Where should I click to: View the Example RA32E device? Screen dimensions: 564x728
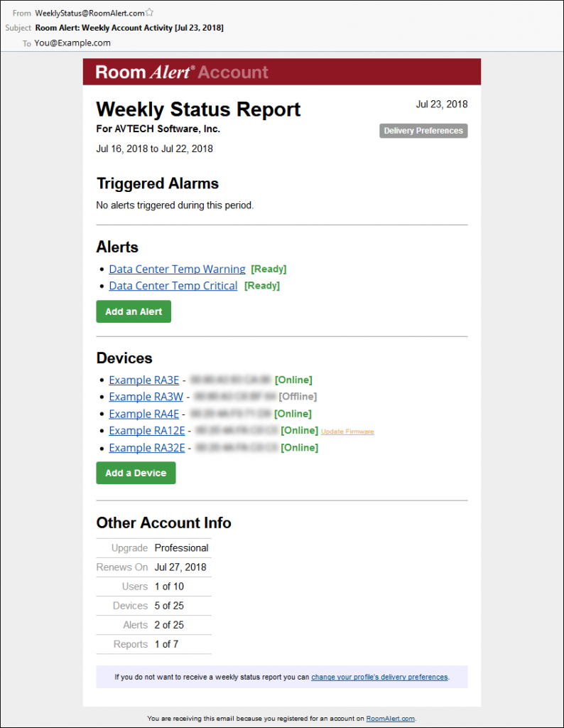coord(146,448)
